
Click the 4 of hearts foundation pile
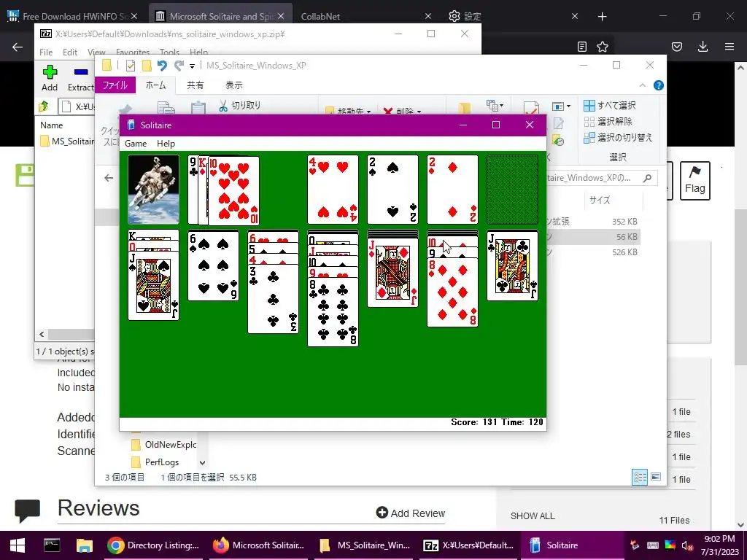pos(333,190)
